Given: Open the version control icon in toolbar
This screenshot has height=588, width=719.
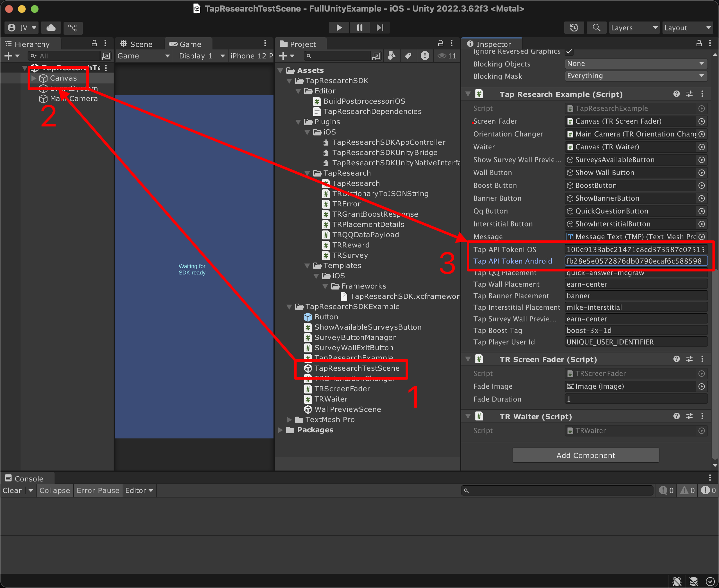Looking at the screenshot, I should click(73, 28).
